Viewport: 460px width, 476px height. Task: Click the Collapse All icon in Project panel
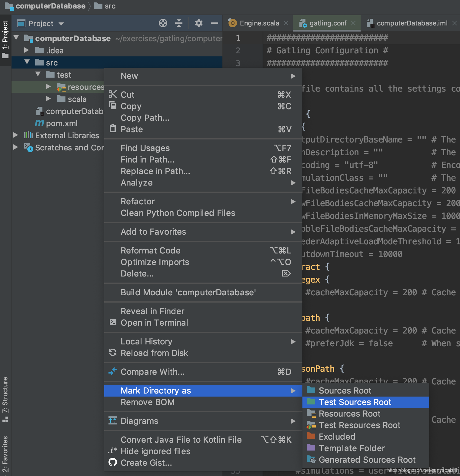[x=179, y=23]
